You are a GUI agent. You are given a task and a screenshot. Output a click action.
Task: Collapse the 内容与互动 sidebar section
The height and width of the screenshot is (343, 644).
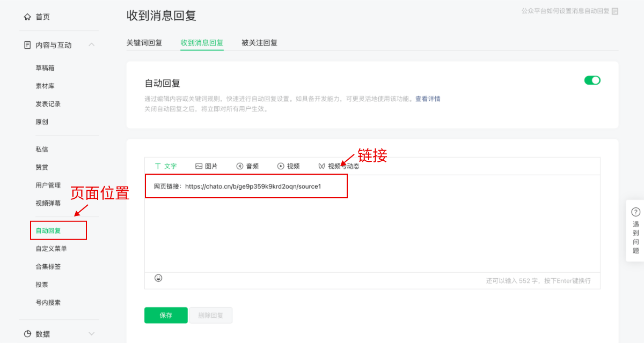91,45
